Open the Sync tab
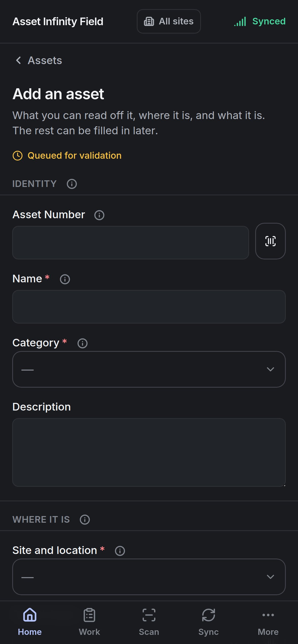The image size is (298, 644). click(209, 622)
